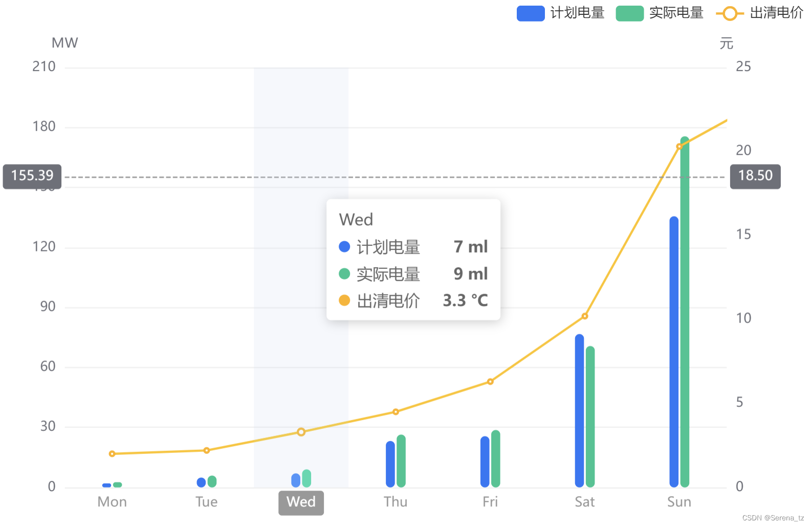This screenshot has height=526, width=812.
Task: Click the 7 ml value in tooltip
Action: (x=471, y=247)
